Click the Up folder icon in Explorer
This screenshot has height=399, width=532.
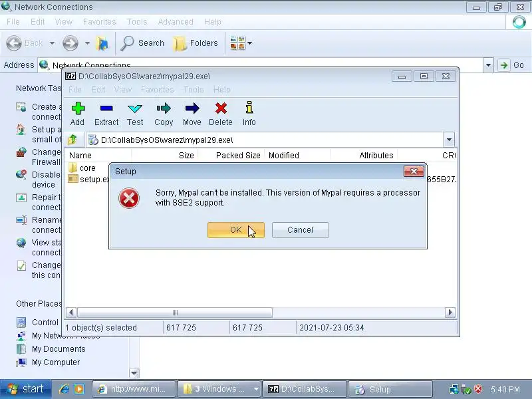coord(102,43)
